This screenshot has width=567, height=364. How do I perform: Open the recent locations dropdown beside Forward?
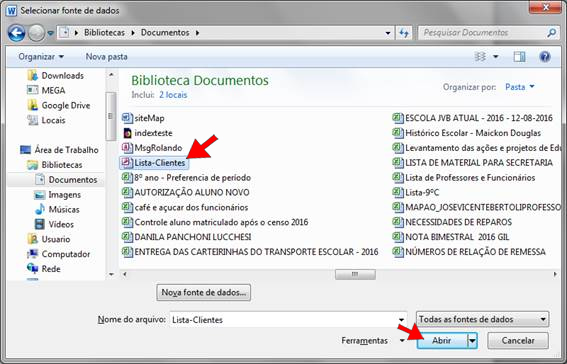point(50,33)
